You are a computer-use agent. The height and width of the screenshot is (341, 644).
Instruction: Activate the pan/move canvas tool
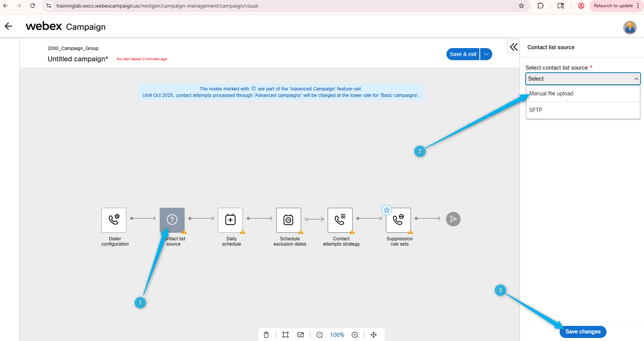374,335
